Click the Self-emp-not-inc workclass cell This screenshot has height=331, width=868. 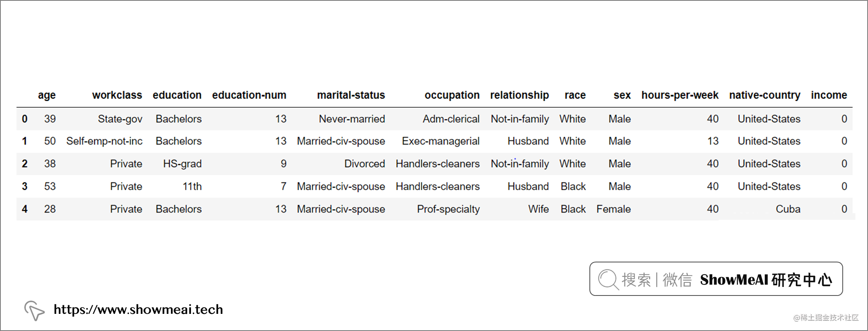(104, 141)
